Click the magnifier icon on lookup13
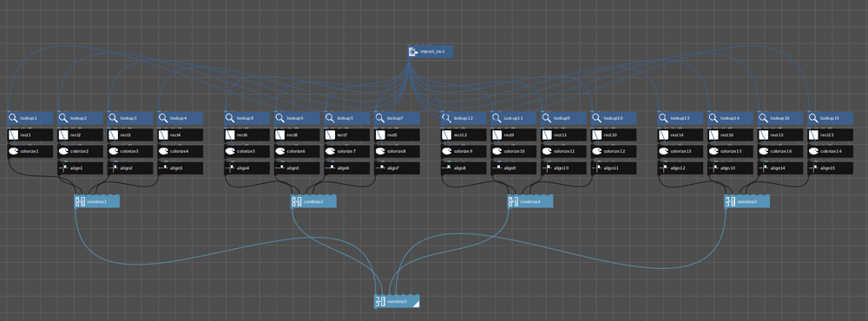Viewport: 868px width, 321px height. (663, 118)
